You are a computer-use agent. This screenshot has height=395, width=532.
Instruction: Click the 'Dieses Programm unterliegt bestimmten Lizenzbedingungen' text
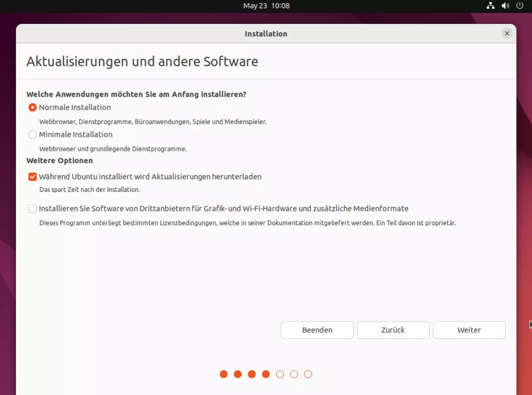(x=248, y=223)
